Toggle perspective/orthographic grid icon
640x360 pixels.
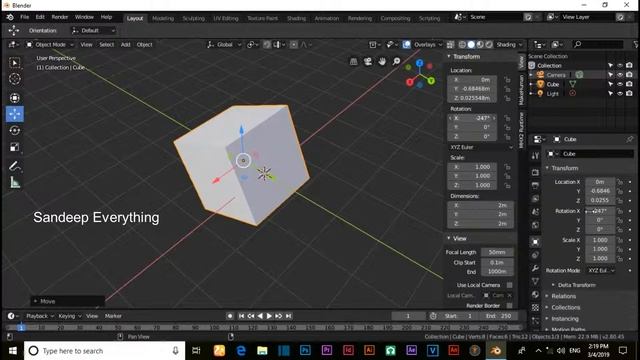[353, 62]
